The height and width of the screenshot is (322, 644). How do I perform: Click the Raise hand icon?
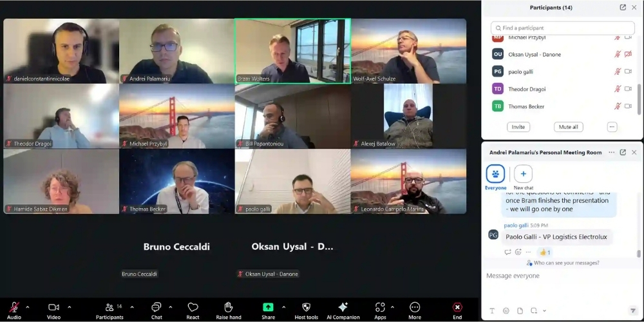pyautogui.click(x=228, y=308)
